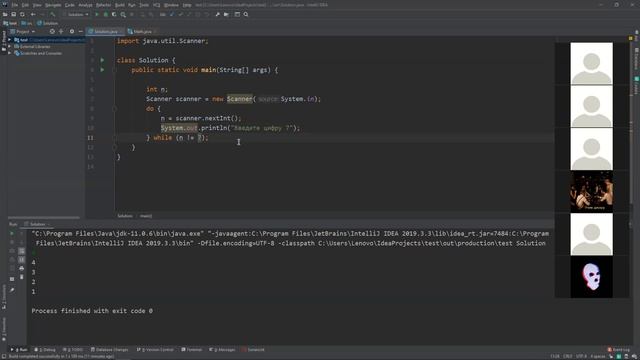
Task: Click the Database vertical tab on right edge
Action: point(636,59)
